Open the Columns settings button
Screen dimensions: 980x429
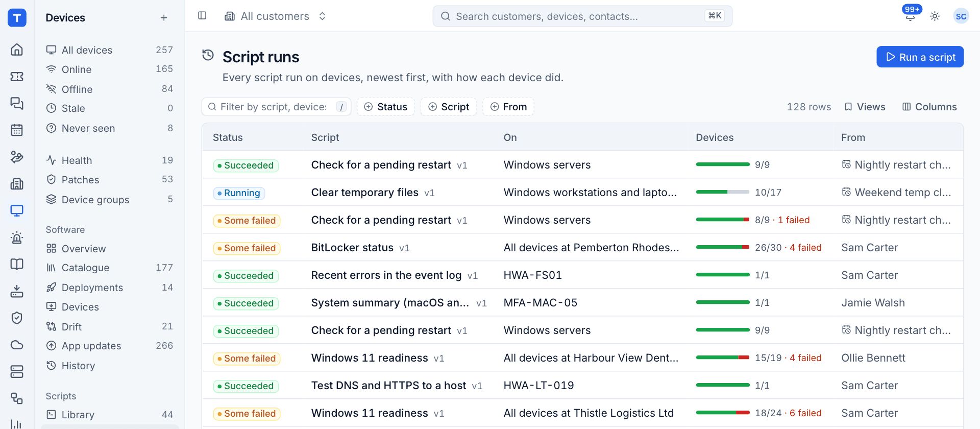coord(929,107)
